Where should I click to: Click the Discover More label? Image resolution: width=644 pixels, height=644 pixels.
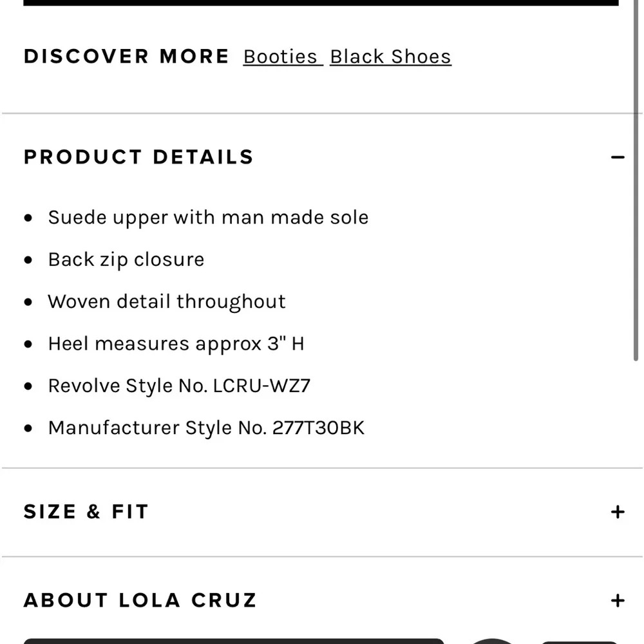coord(126,57)
